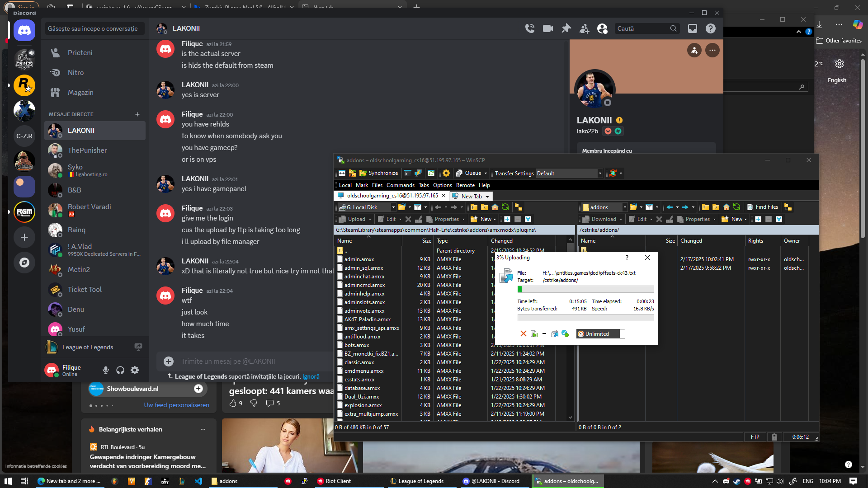Toggle once-finished action in upload dialog
This screenshot has width=868, height=488.
(565, 334)
